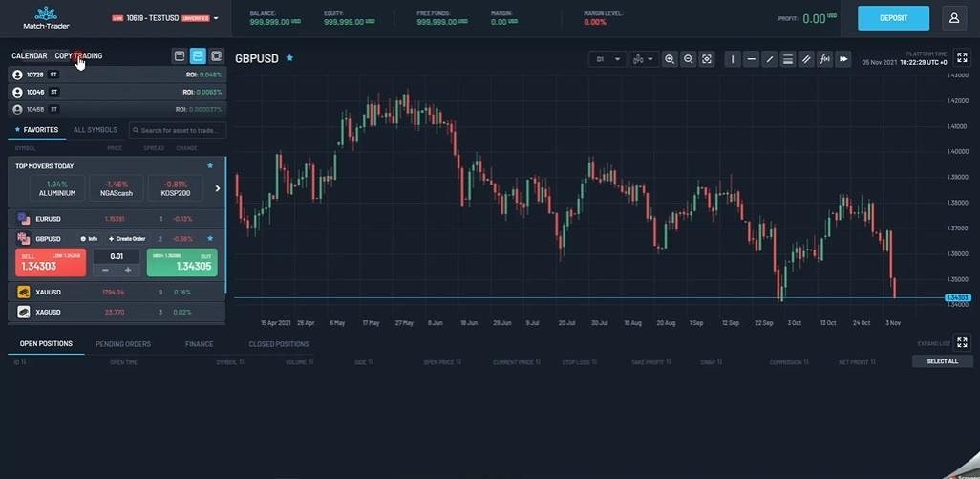Image resolution: width=980 pixels, height=479 pixels.
Task: Sort positions by Net Profit column
Action: (x=856, y=362)
